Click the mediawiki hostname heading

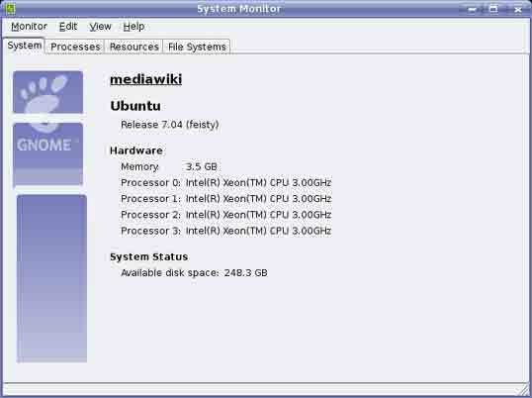pyautogui.click(x=146, y=79)
